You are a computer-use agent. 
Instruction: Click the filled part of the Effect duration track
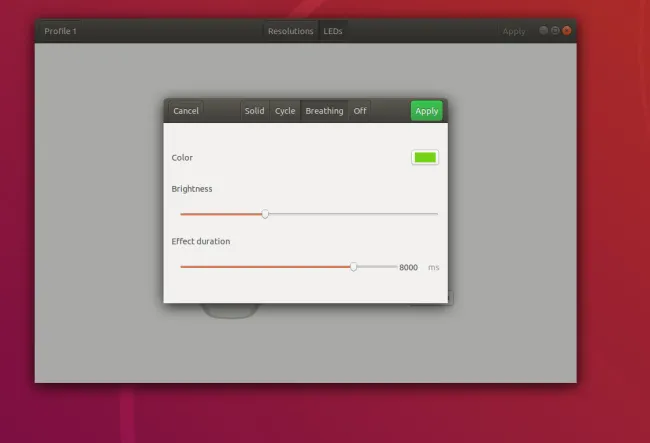260,267
